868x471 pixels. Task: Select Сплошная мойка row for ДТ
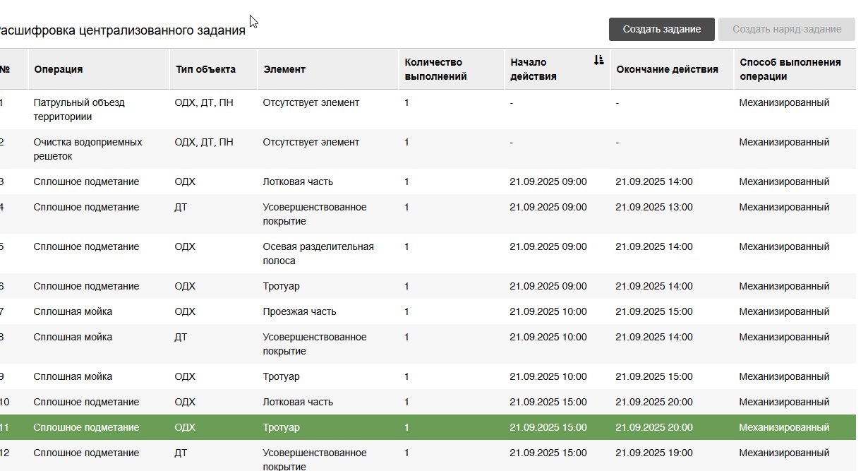428,344
